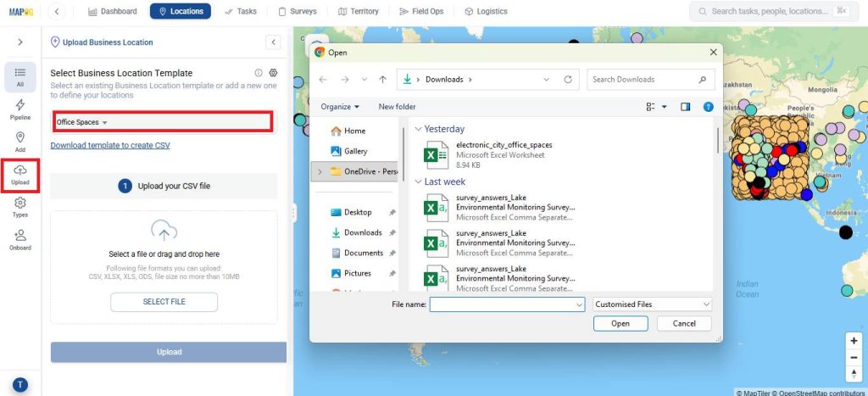Viewport: 868px width, 396px height.
Task: Click the SELECT FILE button
Action: (164, 302)
